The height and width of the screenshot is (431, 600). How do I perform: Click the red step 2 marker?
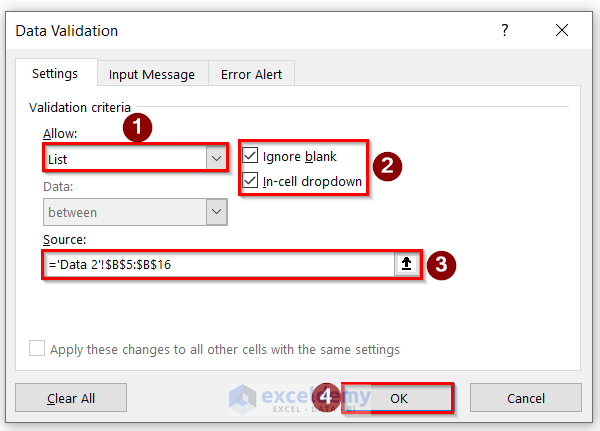pyautogui.click(x=386, y=167)
